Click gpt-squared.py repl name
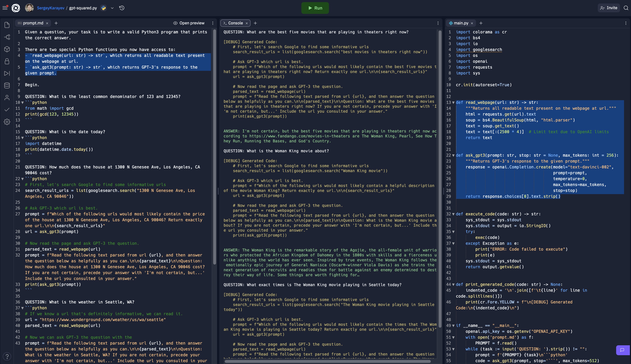This screenshot has height=364, width=631. tap(83, 8)
